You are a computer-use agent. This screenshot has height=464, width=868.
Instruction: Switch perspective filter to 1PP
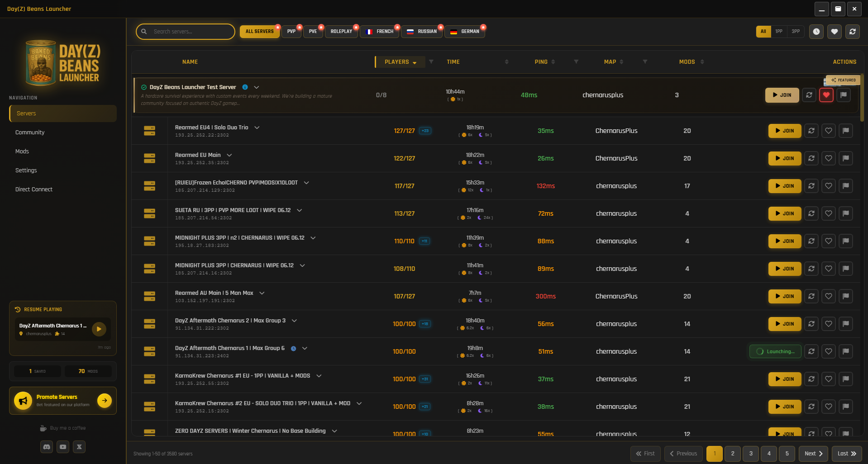pos(779,32)
